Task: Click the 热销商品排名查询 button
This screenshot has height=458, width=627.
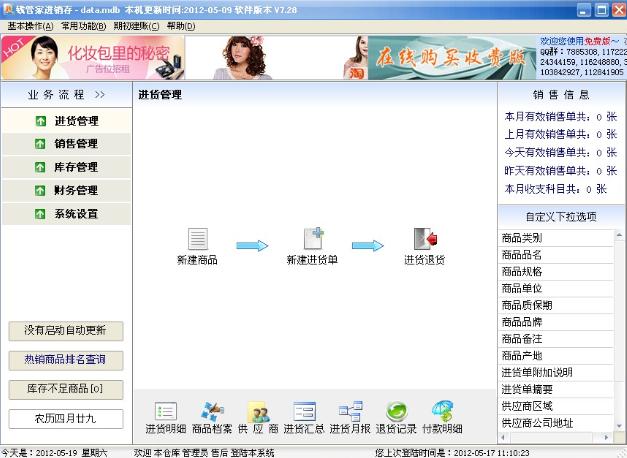Action: coord(66,360)
